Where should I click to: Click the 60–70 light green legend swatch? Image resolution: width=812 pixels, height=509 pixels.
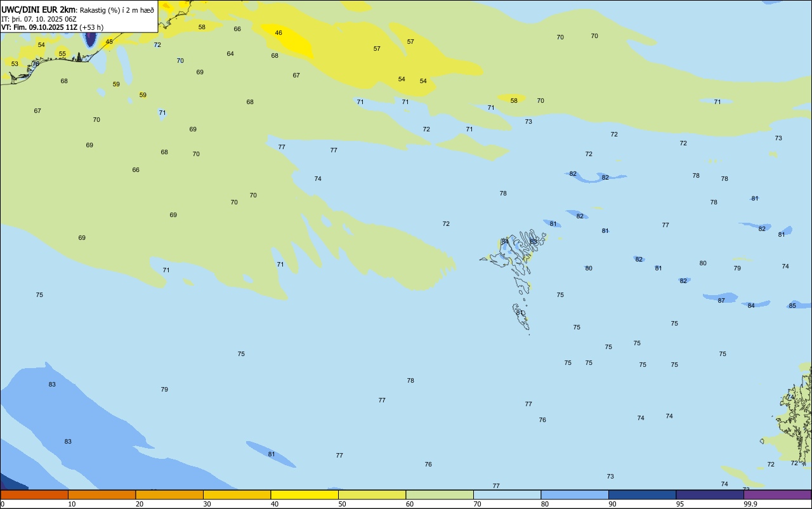click(x=440, y=494)
